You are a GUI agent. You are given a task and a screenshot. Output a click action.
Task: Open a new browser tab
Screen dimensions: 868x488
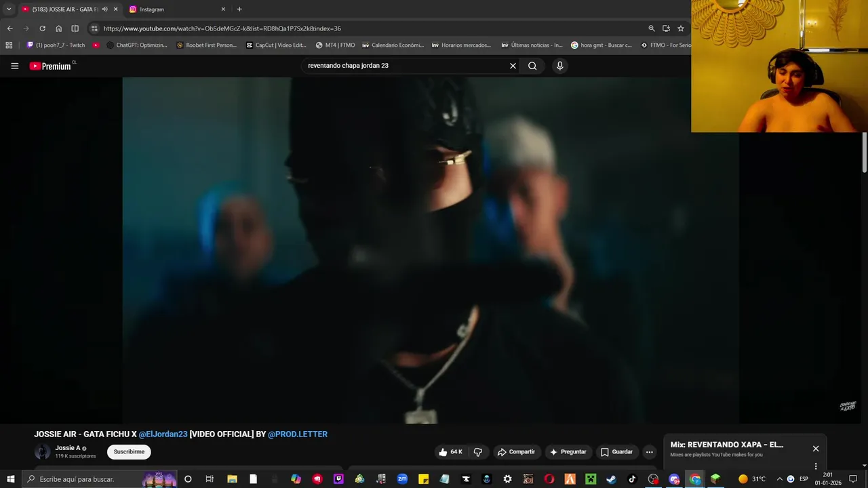239,9
